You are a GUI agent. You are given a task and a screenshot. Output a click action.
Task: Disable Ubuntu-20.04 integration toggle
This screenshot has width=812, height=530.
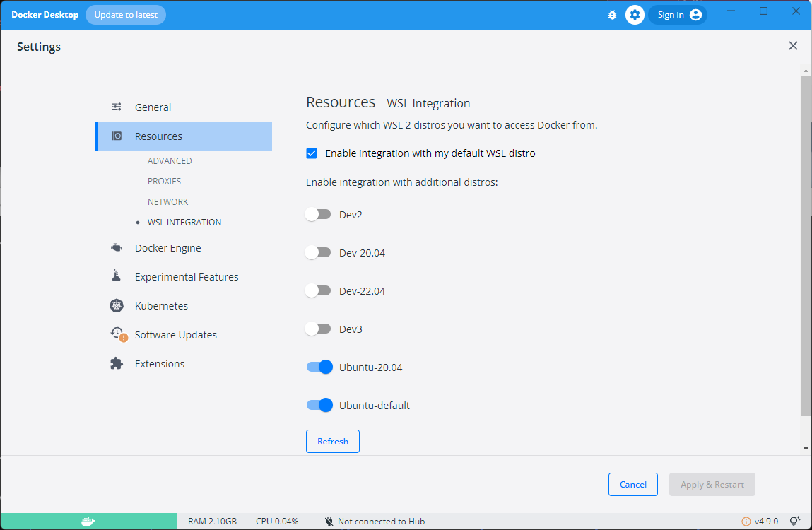click(x=319, y=367)
